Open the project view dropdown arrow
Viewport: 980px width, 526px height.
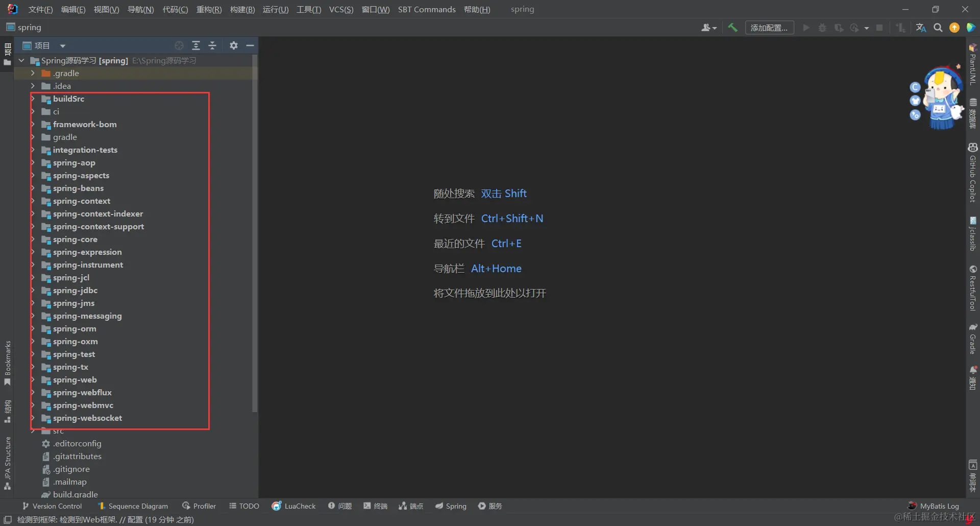pyautogui.click(x=63, y=46)
